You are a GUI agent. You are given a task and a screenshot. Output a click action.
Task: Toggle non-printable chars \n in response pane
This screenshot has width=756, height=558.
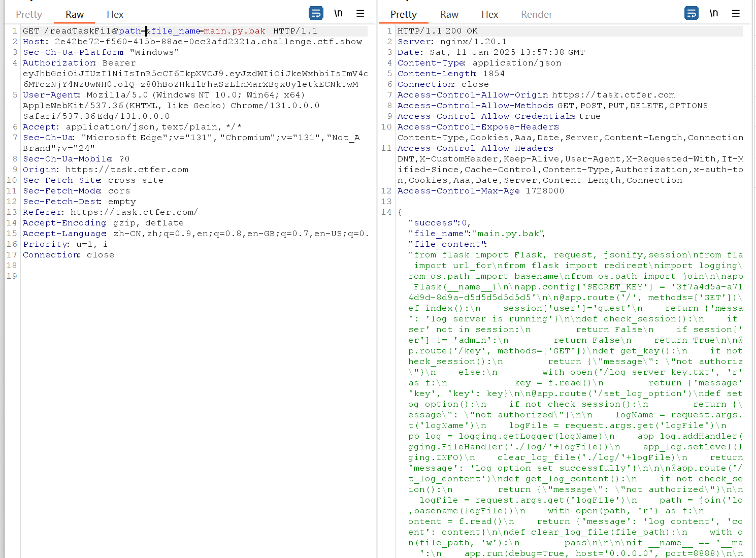coord(714,13)
